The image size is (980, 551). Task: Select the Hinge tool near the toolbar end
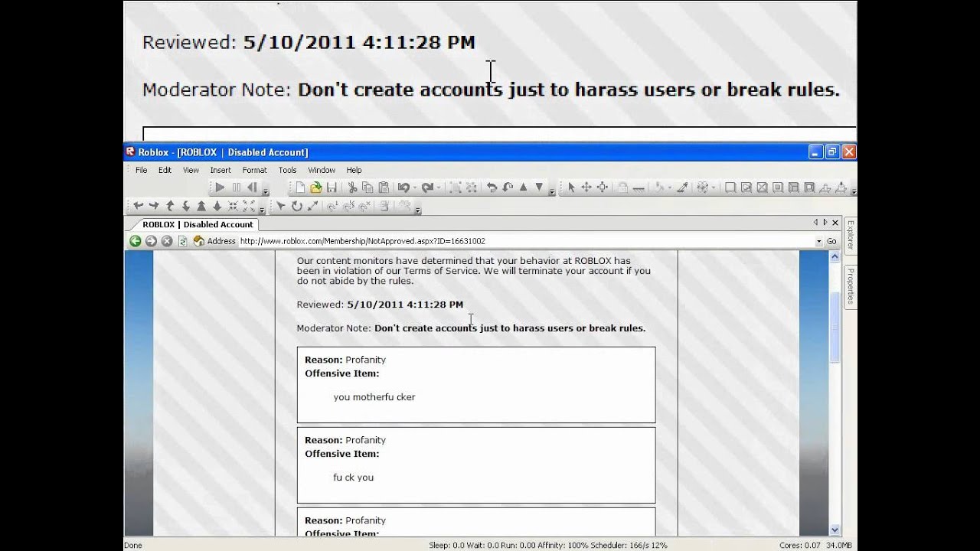click(825, 187)
